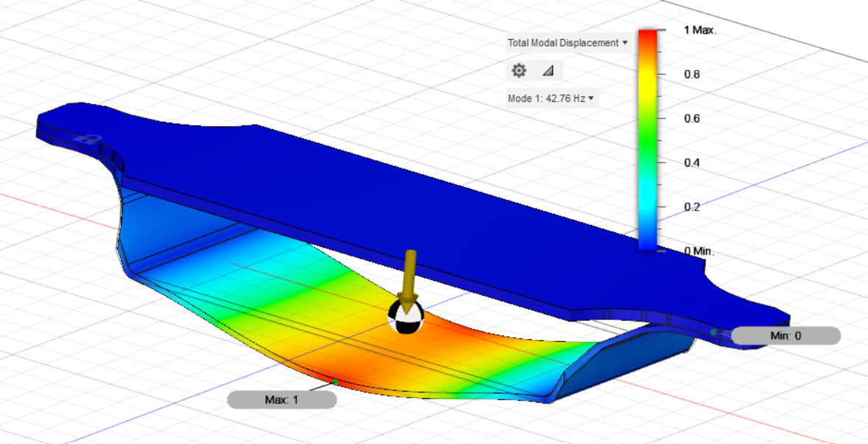The width and height of the screenshot is (868, 444).
Task: Click arrow beside Total Modal Displacement
Action: click(625, 43)
